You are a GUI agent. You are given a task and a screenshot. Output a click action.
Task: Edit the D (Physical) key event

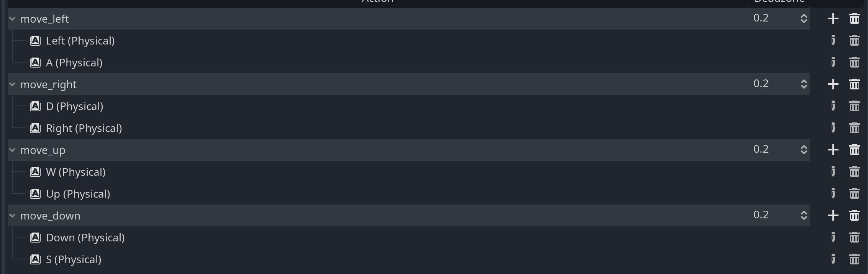[x=833, y=106]
